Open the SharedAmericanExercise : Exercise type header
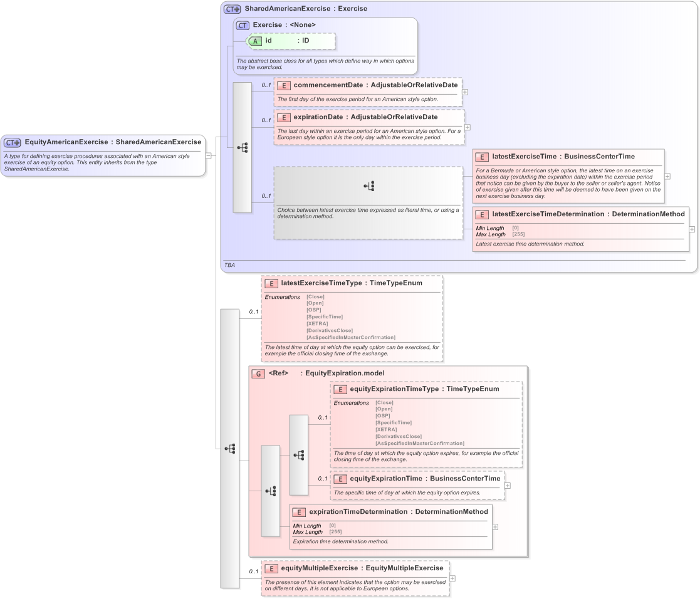This screenshot has width=700, height=599. pyautogui.click(x=306, y=9)
